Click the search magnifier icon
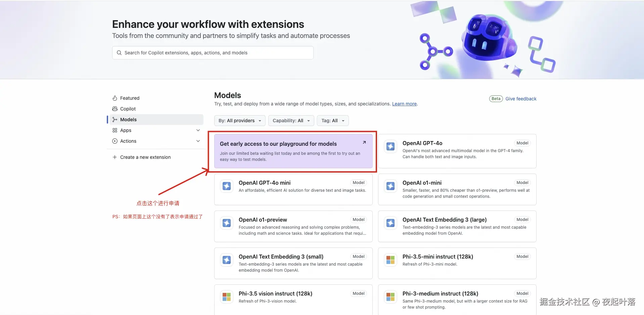Image resolution: width=644 pixels, height=315 pixels. point(119,53)
